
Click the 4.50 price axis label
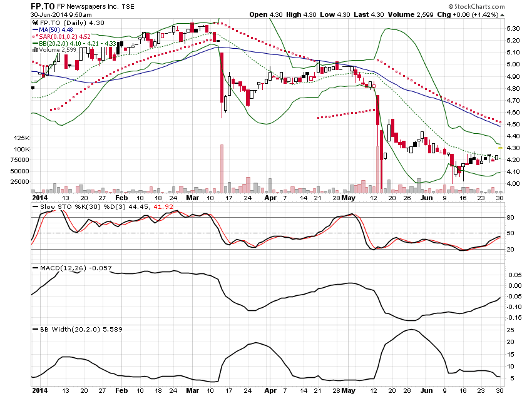[513, 124]
